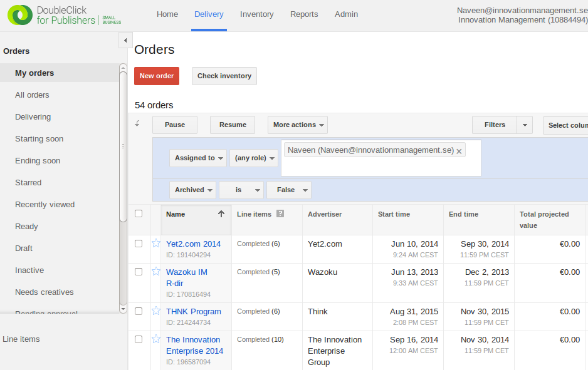Open The Innovation Enterprise 2014 link

(194, 346)
